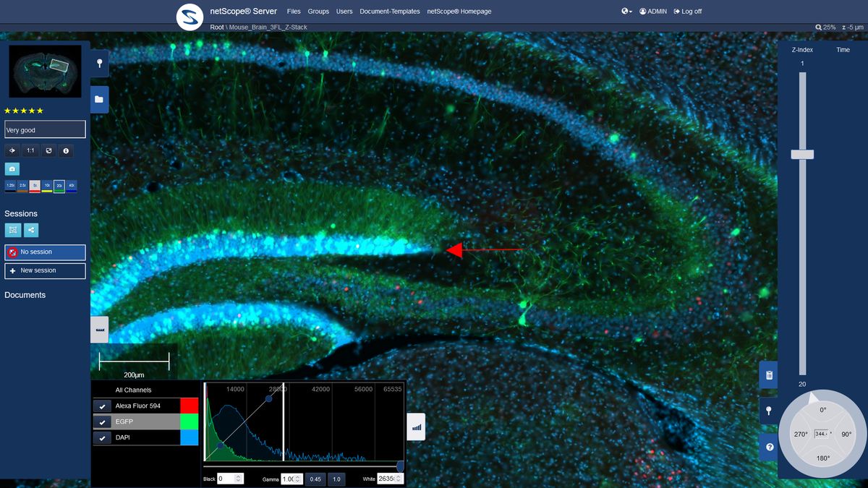Image resolution: width=868 pixels, height=488 pixels.
Task: Click the New session button
Action: tap(45, 270)
